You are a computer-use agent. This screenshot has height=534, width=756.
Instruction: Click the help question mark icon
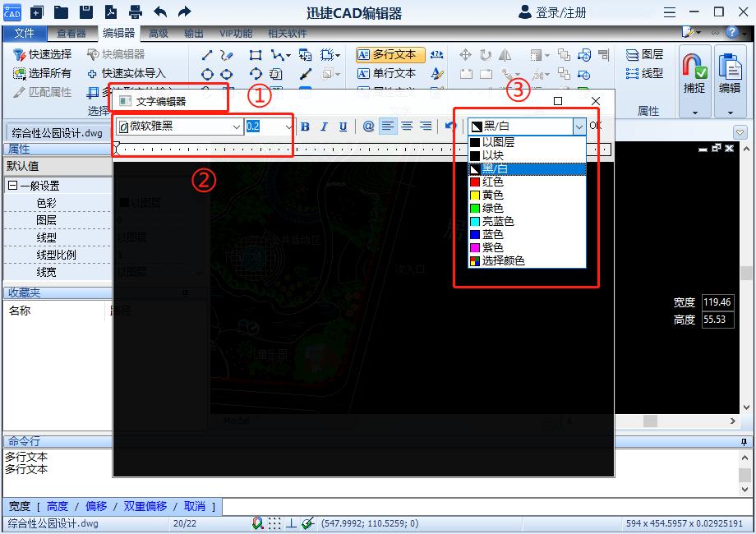click(x=732, y=32)
